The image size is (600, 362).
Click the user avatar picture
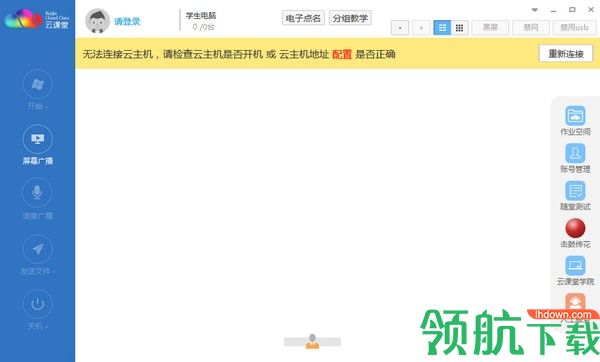pyautogui.click(x=97, y=21)
